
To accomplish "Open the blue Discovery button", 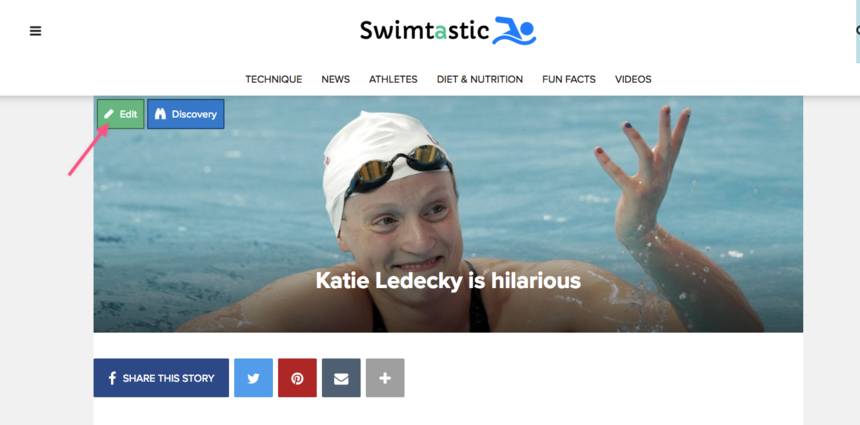I will click(186, 114).
